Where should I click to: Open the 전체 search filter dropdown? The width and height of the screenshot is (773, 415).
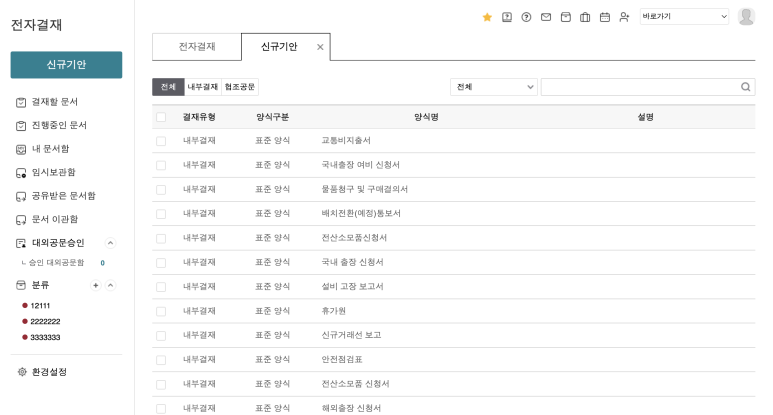(494, 87)
